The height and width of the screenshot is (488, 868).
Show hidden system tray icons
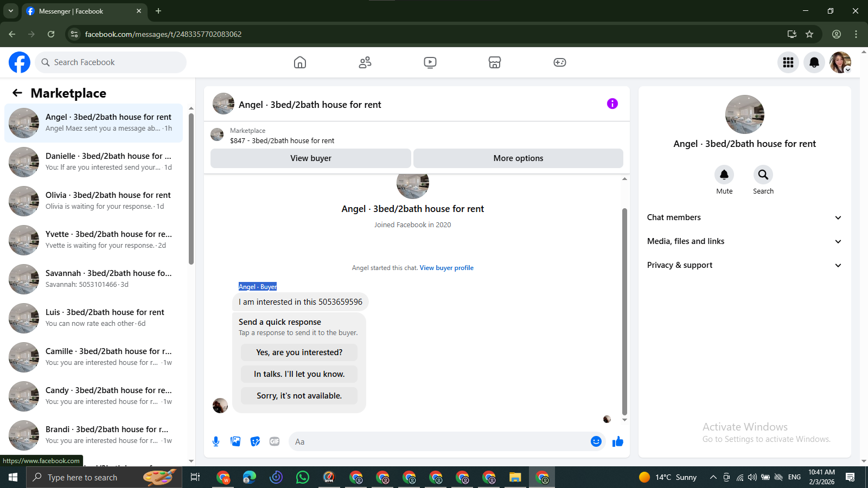pyautogui.click(x=713, y=477)
